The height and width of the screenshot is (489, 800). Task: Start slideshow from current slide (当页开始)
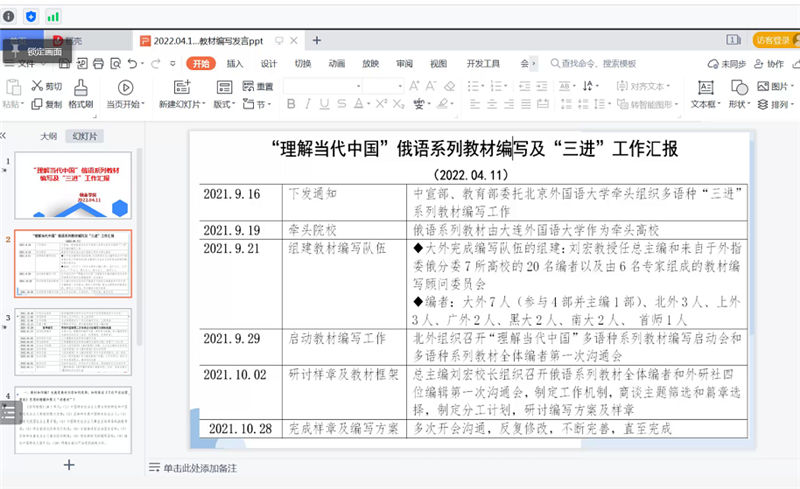[126, 88]
